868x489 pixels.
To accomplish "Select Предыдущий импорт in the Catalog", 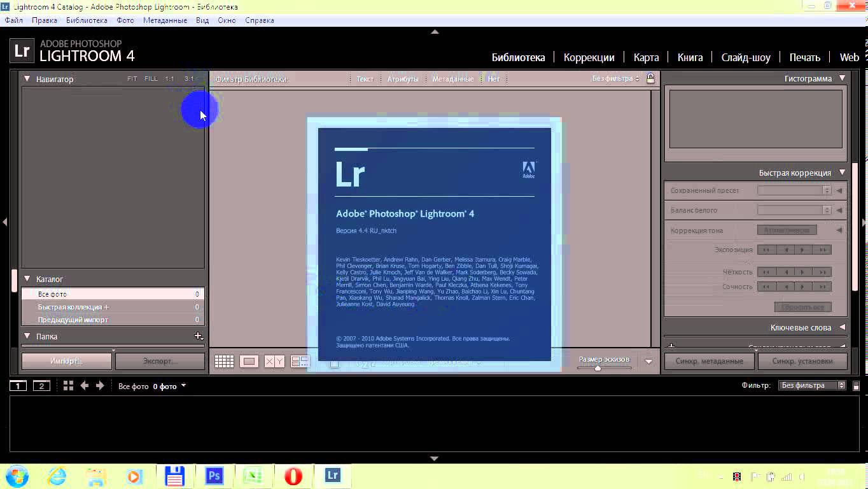I will [113, 320].
